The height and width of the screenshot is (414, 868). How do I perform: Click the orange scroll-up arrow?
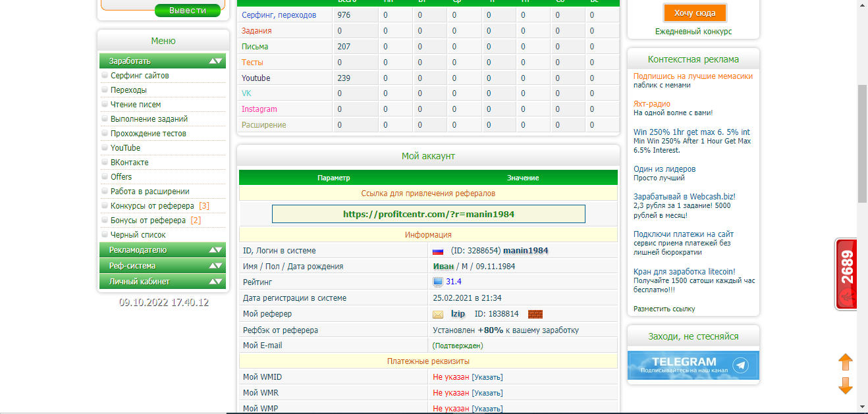tap(846, 362)
